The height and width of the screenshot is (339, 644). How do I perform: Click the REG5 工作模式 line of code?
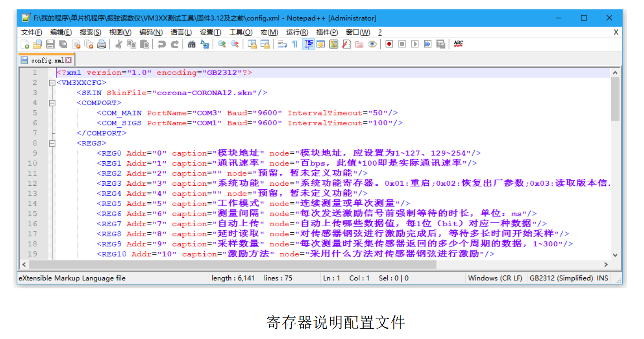click(x=253, y=203)
